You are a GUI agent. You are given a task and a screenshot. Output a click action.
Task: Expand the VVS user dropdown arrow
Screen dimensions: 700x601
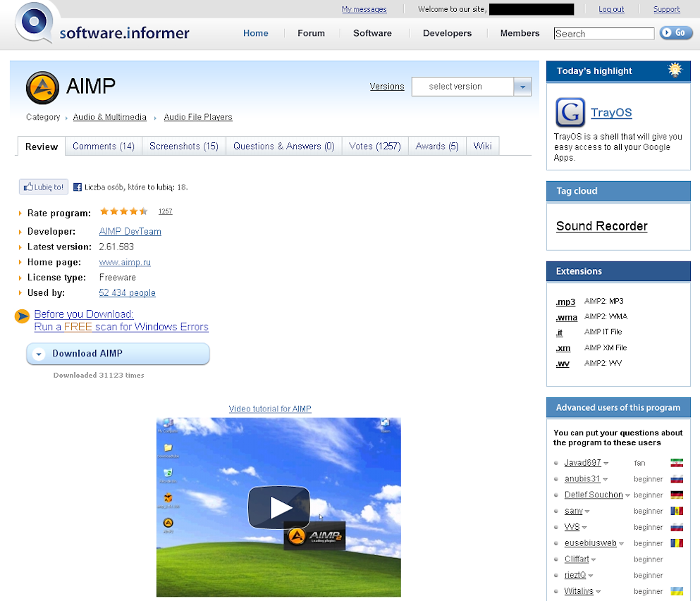coord(584,528)
